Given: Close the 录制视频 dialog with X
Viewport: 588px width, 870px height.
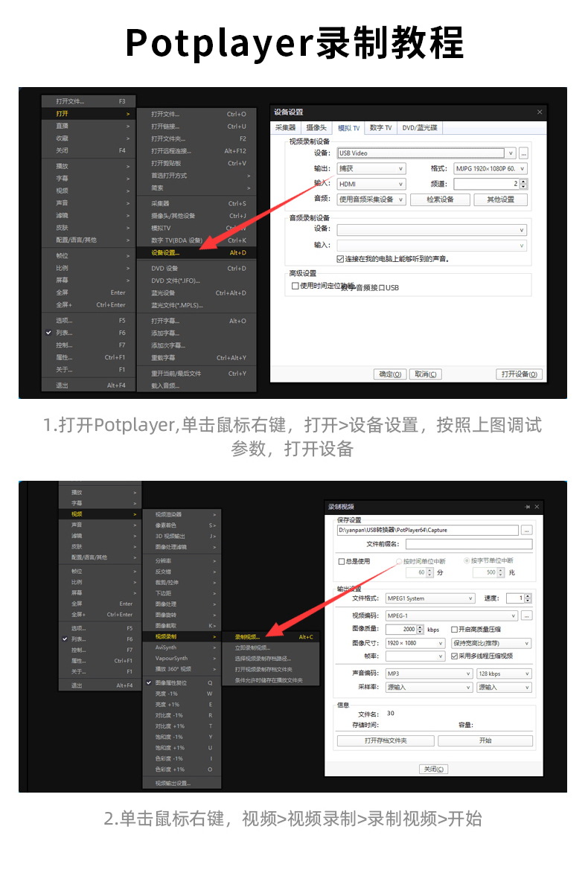Looking at the screenshot, I should coord(537,507).
